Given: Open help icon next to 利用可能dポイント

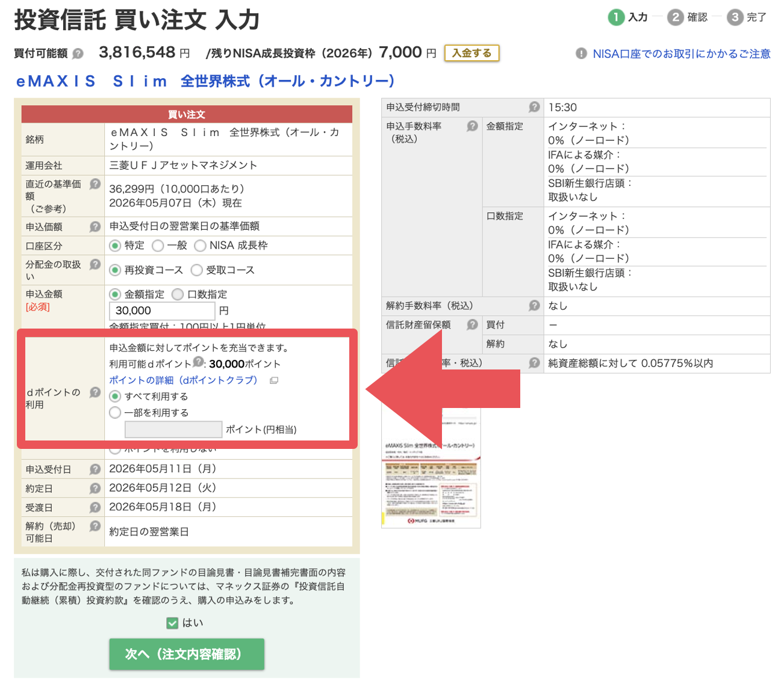Looking at the screenshot, I should 198,361.
